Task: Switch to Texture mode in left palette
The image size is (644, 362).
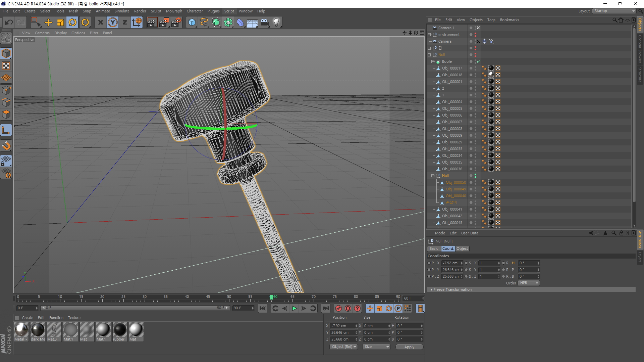Action: (6, 66)
